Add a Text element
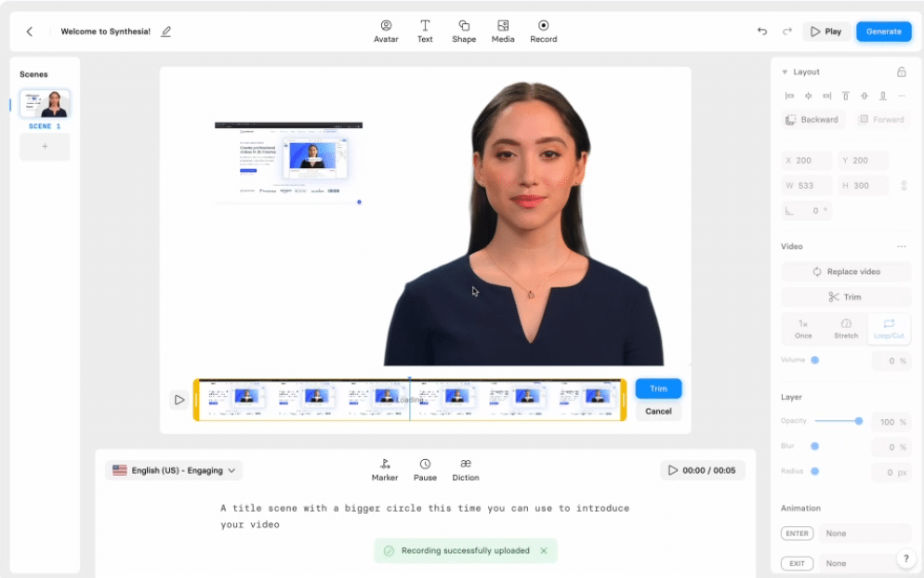The height and width of the screenshot is (578, 924). point(425,32)
